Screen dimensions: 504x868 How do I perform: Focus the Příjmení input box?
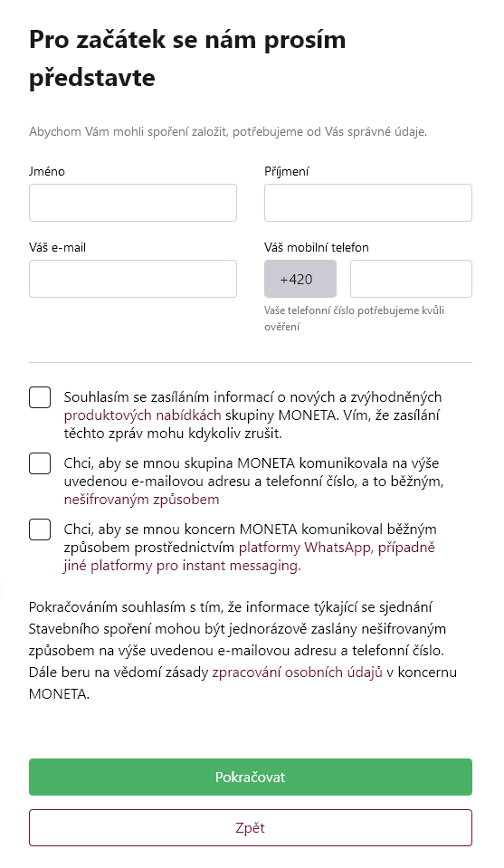[368, 203]
